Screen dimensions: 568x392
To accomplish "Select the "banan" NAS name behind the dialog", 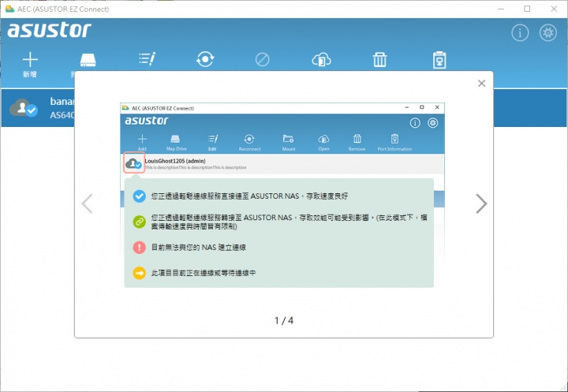I will 62,102.
